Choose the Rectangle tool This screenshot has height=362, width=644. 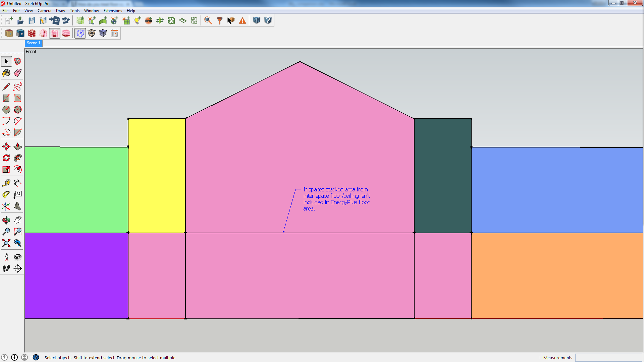tap(6, 98)
